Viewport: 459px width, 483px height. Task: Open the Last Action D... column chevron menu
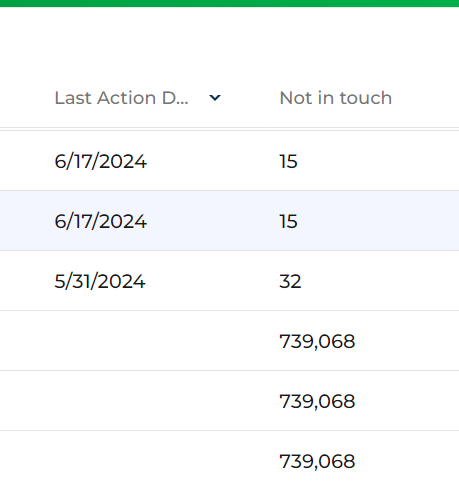[215, 98]
